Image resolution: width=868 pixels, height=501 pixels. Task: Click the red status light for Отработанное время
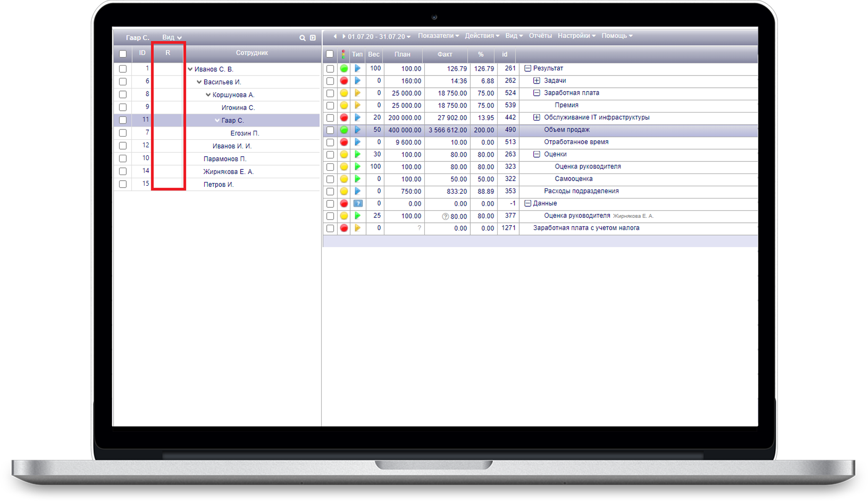tap(344, 142)
